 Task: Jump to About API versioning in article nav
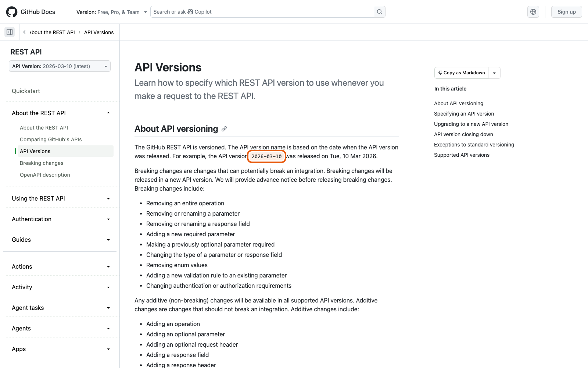tap(459, 103)
